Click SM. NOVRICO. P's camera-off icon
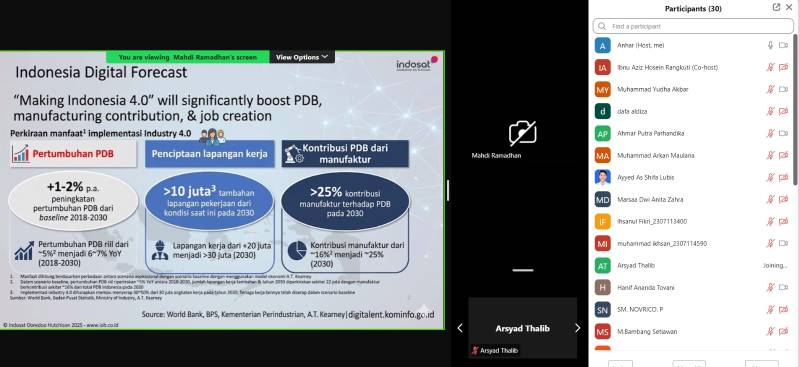Screen dimensions: 800x367 (x=783, y=309)
